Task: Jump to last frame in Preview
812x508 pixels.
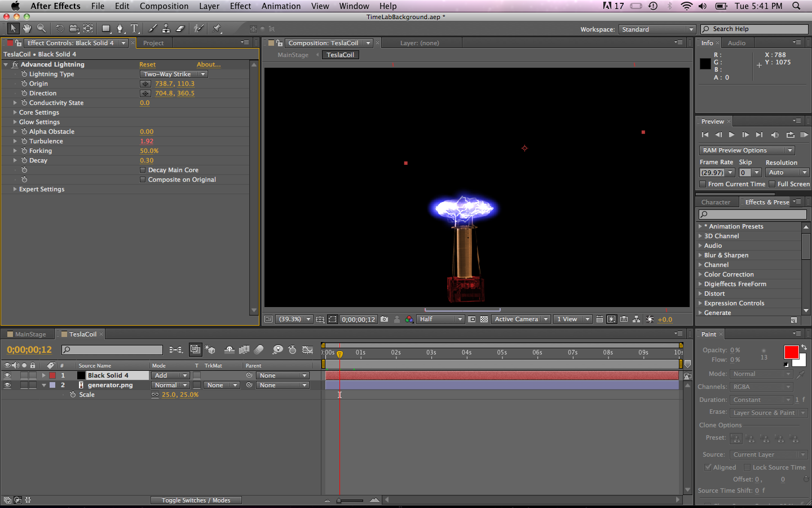Action: [x=759, y=135]
